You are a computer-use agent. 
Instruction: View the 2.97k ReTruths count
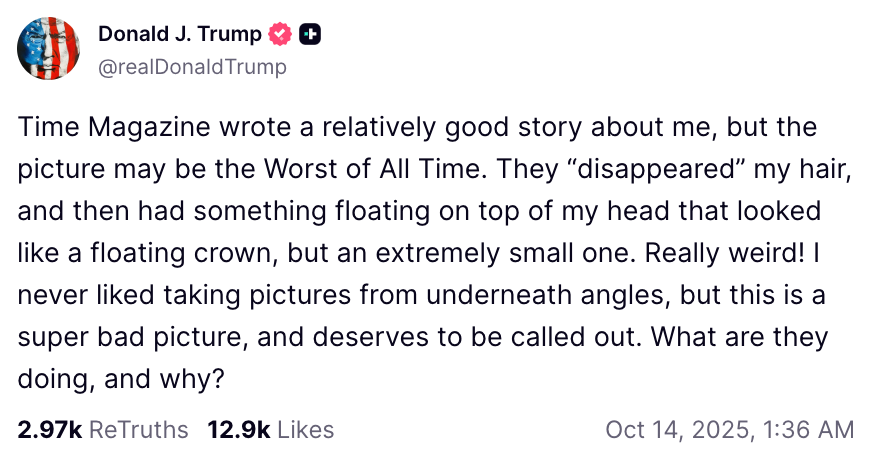[49, 430]
